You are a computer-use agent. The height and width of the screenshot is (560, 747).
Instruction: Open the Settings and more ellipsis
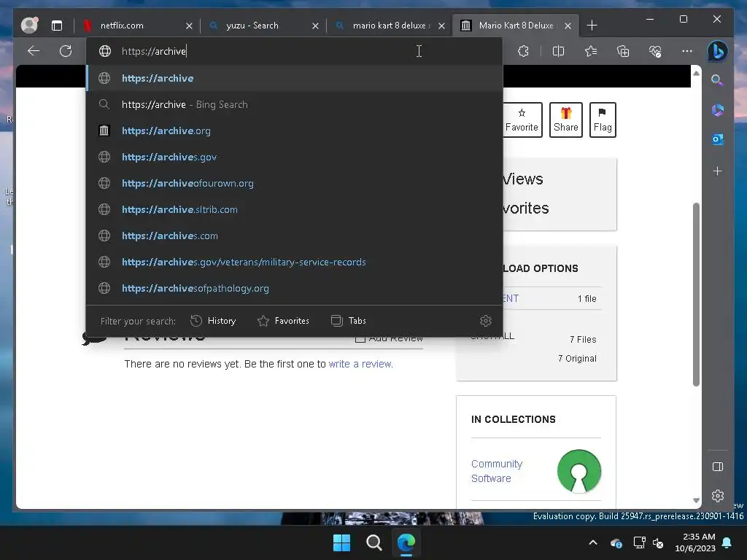click(687, 51)
